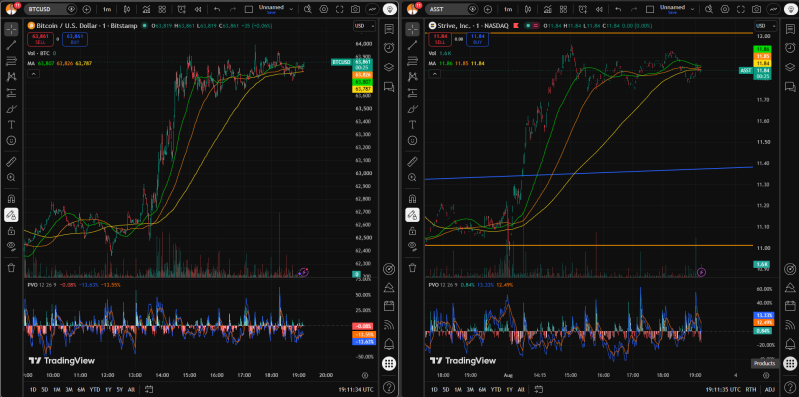Add compare symbol on BTCUSD chart
Image resolution: width=799 pixels, height=397 pixels.
pos(87,9)
